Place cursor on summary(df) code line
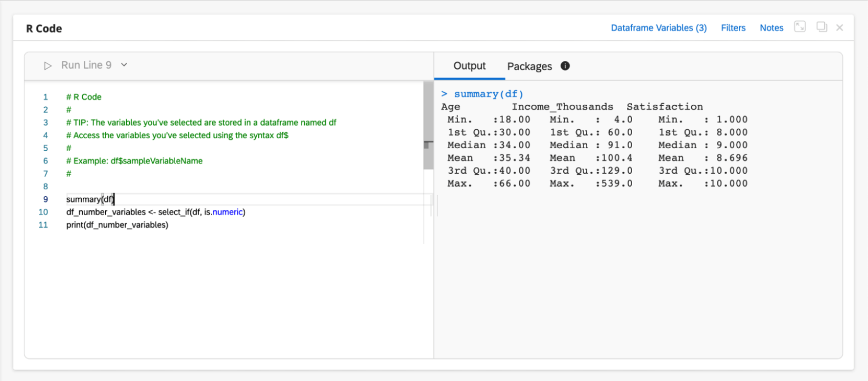This screenshot has width=868, height=381. [90, 199]
